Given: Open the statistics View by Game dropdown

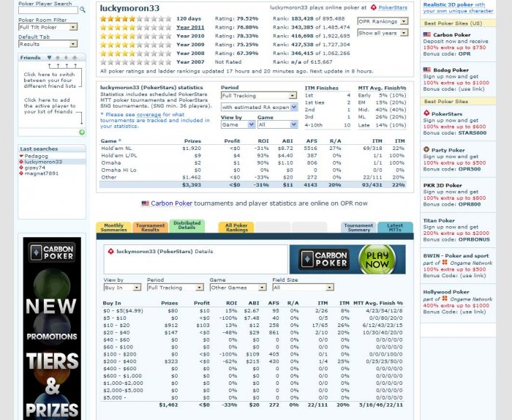Looking at the screenshot, I should point(238,124).
